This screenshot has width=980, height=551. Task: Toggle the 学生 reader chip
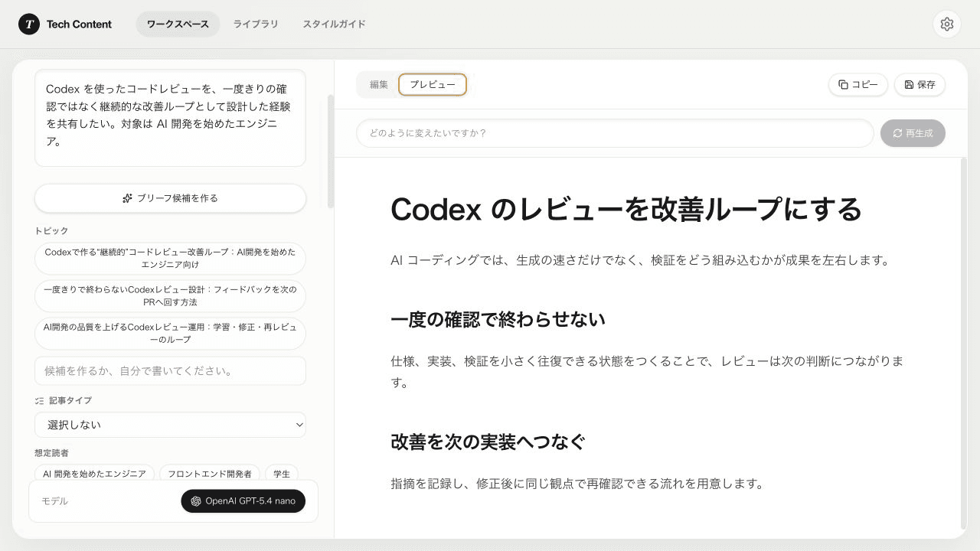tap(282, 474)
